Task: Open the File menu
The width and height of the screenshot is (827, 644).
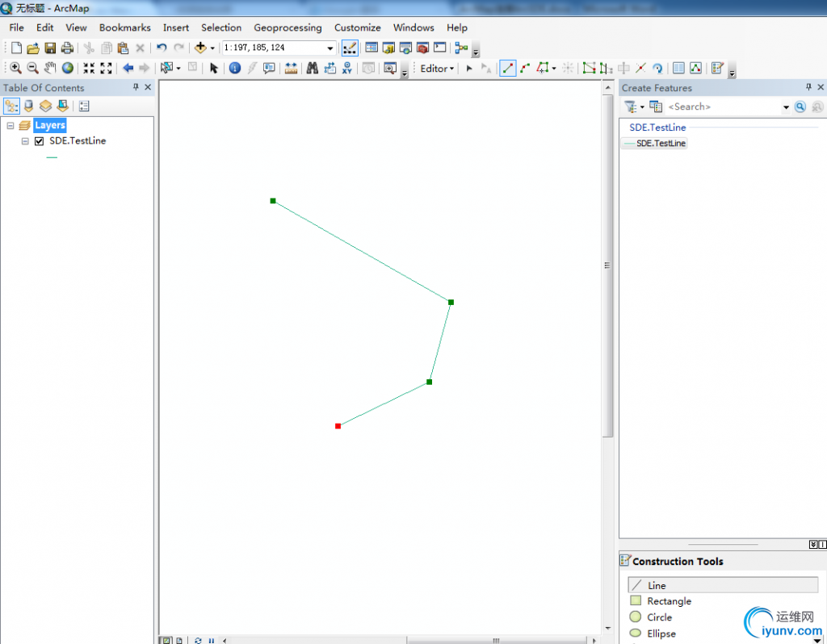Action: (16, 27)
